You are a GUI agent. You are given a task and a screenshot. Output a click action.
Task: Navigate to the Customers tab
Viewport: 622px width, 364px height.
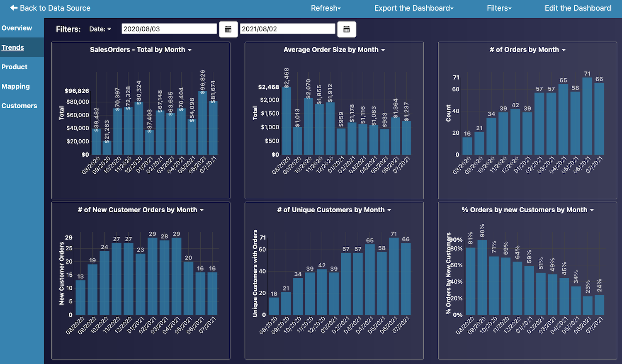[x=19, y=106]
